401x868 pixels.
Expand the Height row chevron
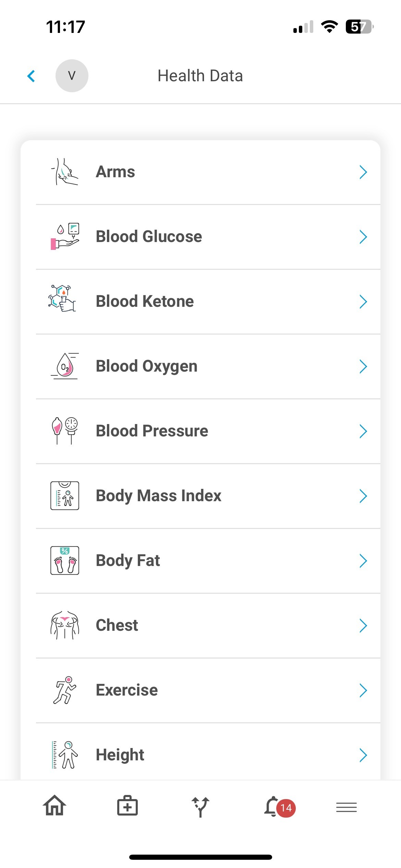pyautogui.click(x=363, y=755)
